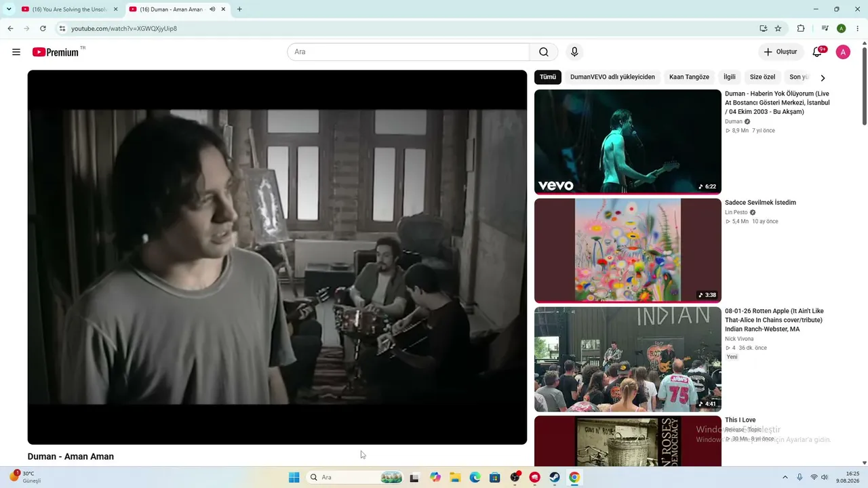Expand the tab search dropdown
The image size is (868, 488).
(x=9, y=9)
